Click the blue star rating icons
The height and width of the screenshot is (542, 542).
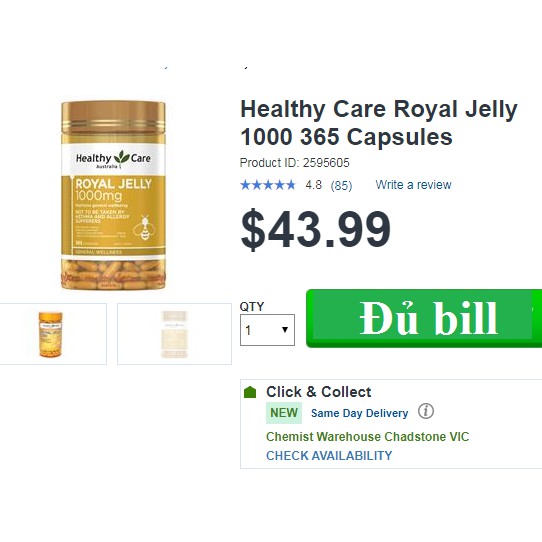pyautogui.click(x=268, y=185)
